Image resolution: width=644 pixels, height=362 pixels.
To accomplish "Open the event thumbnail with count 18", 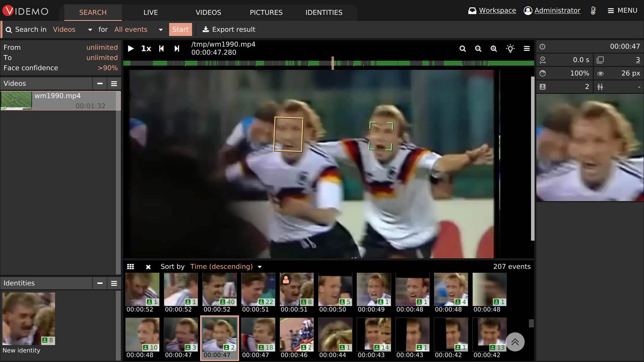I will tap(258, 334).
